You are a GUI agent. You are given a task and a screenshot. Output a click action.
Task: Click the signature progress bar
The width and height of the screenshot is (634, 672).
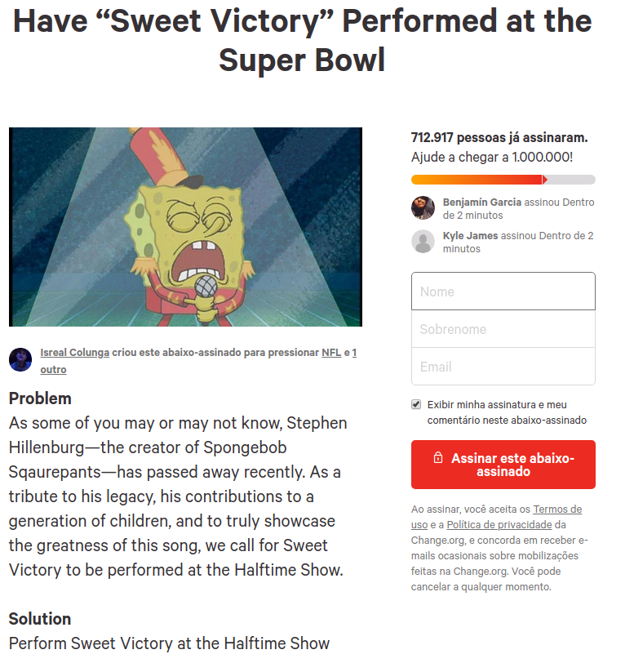point(503,180)
